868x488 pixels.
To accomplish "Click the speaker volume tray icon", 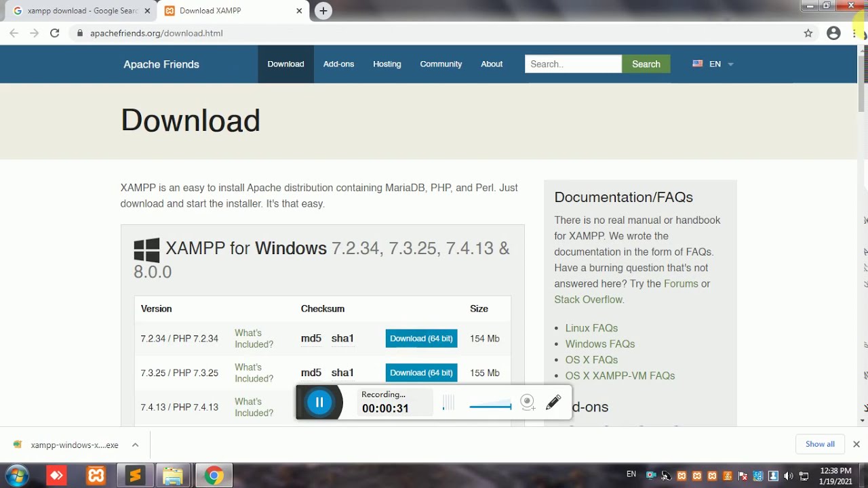I will pyautogui.click(x=787, y=476).
